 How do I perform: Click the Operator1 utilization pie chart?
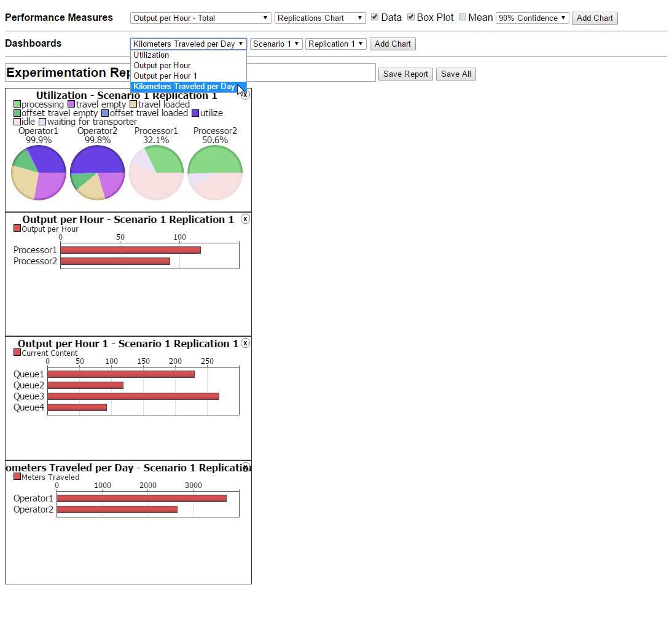click(39, 173)
